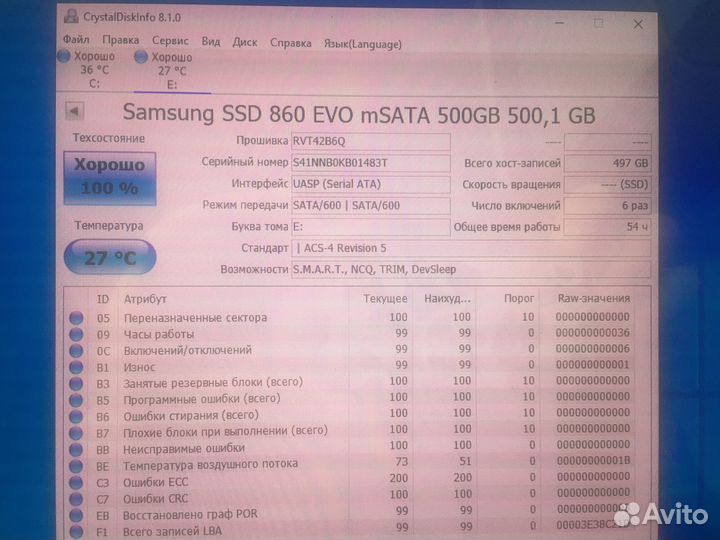This screenshot has width=720, height=540.
Task: Click the Прошивка field RVT42B6Q
Action: point(371,141)
